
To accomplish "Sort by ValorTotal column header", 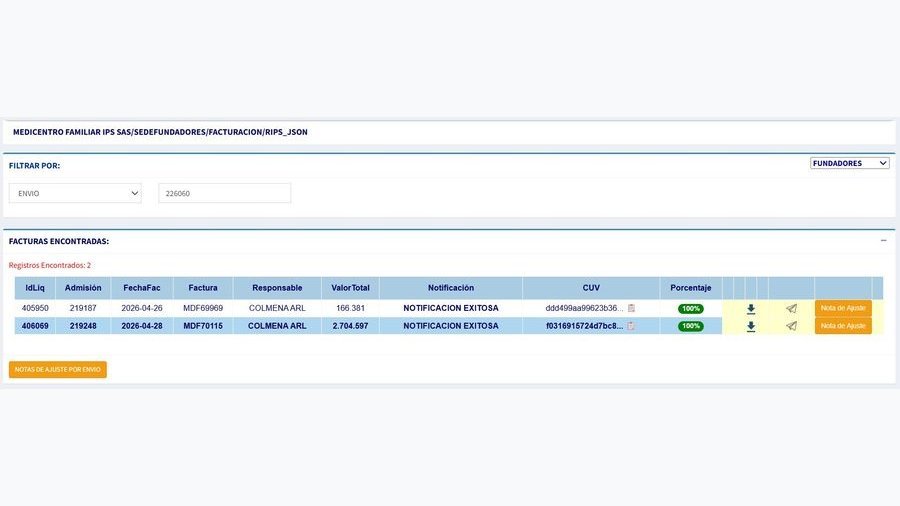I will (350, 288).
